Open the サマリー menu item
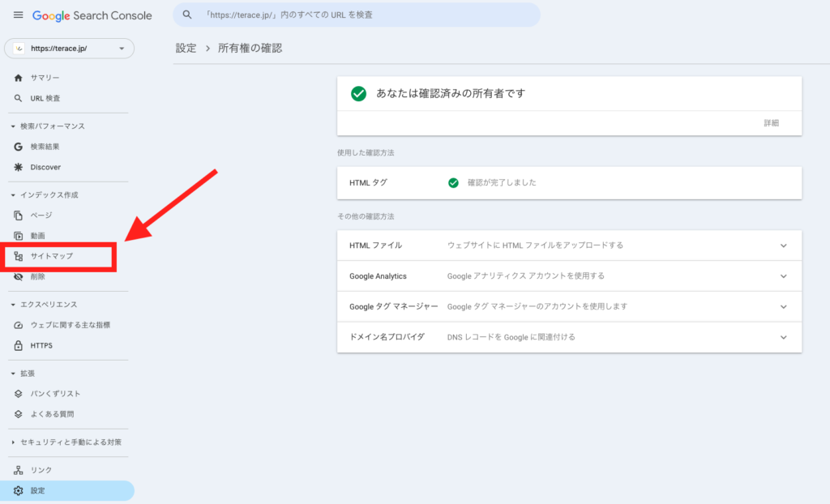Image resolution: width=830 pixels, height=504 pixels. point(45,78)
